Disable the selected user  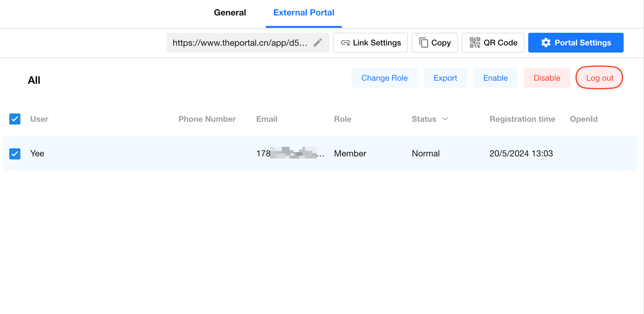point(547,78)
